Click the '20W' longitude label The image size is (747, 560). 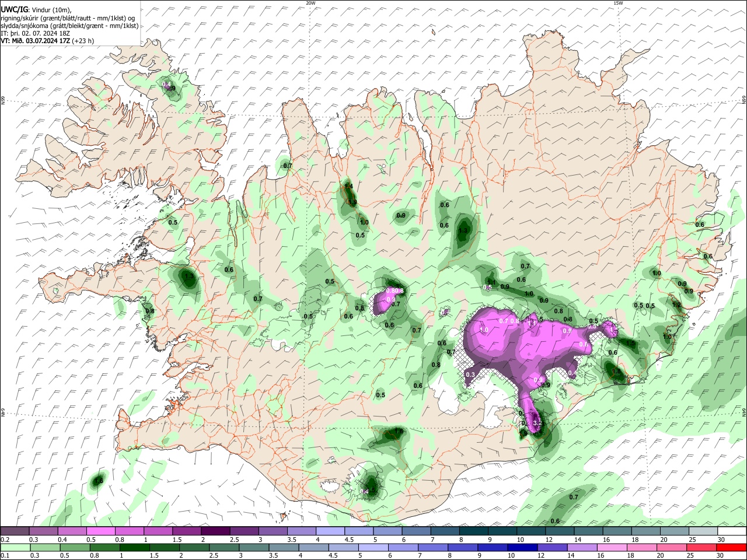point(310,3)
